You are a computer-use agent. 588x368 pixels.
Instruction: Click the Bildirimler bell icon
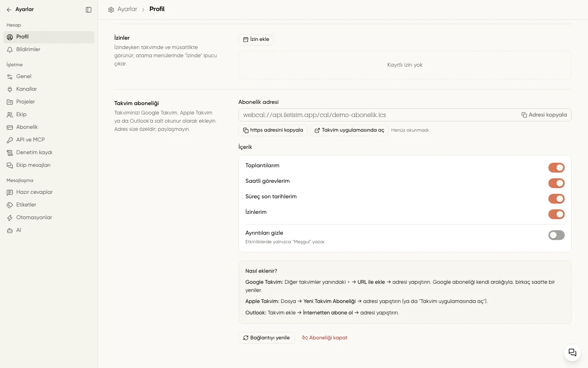10,50
